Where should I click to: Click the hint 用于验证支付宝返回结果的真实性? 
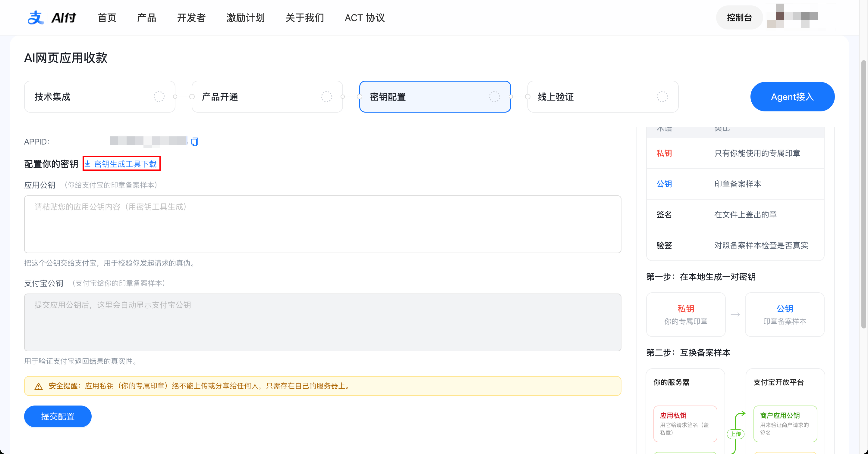(x=80, y=362)
